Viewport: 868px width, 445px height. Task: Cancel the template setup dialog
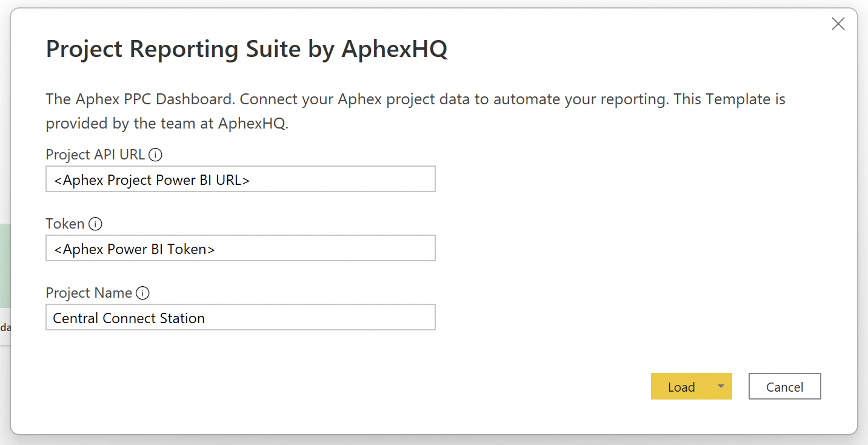click(784, 387)
